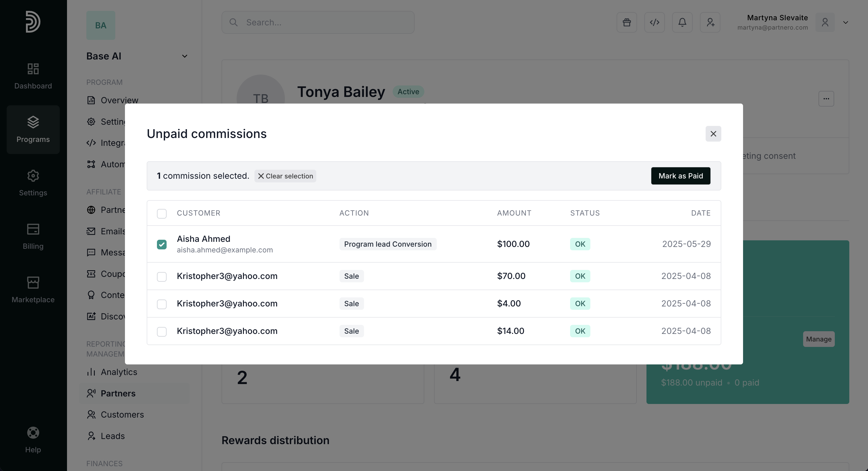Open the Customers menu item
The image size is (868, 471).
pyautogui.click(x=122, y=415)
